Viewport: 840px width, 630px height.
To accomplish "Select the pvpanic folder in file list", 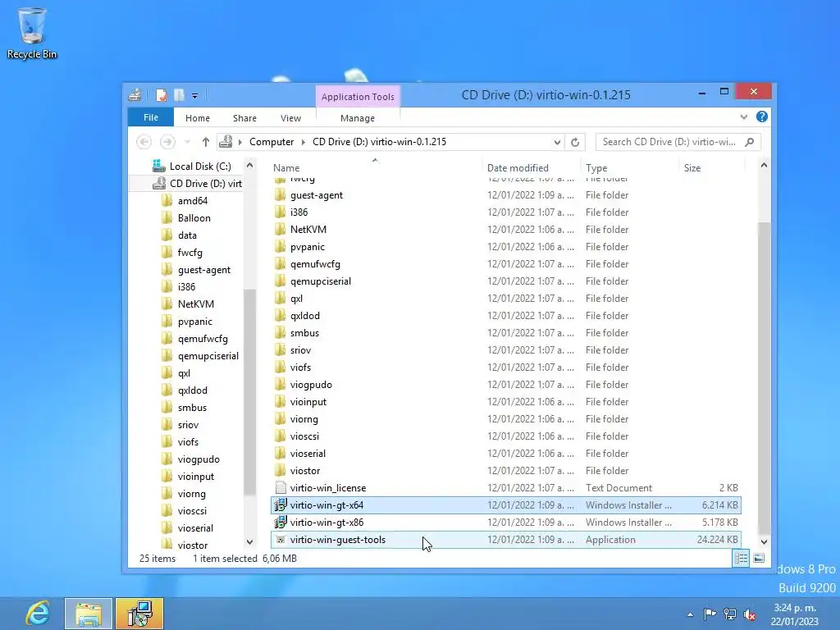I will [505, 246].
